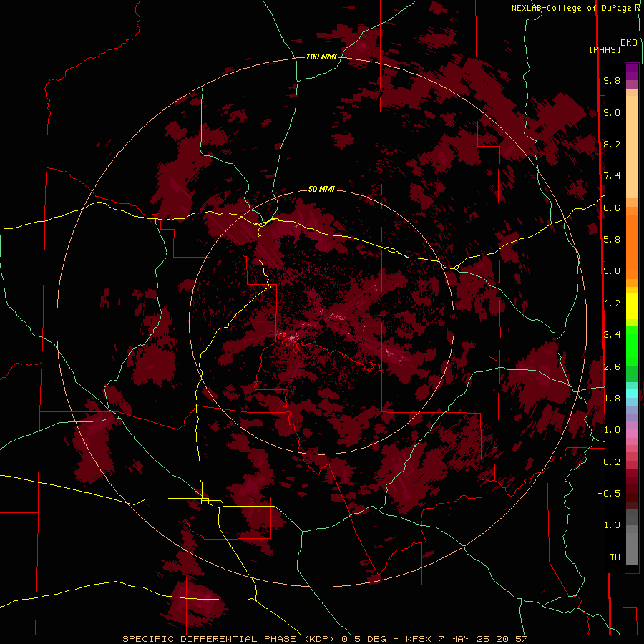The width and height of the screenshot is (644, 644).
Task: Click the 9.8 value on the color scale
Action: [x=612, y=80]
